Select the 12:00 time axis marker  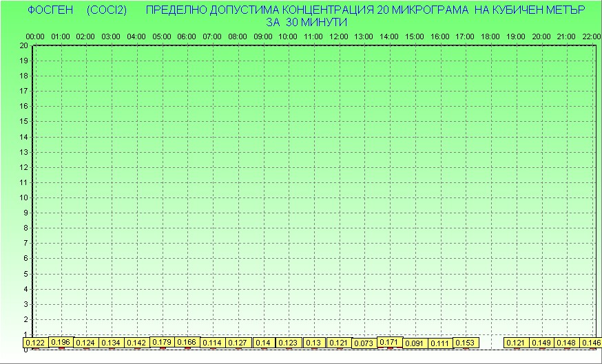339,36
